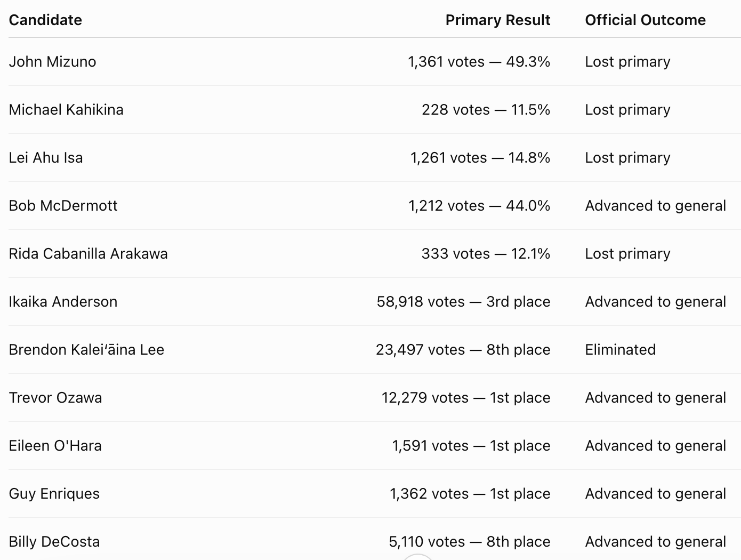The image size is (741, 560).
Task: Click the Official Outcome column header
Action: tap(645, 20)
